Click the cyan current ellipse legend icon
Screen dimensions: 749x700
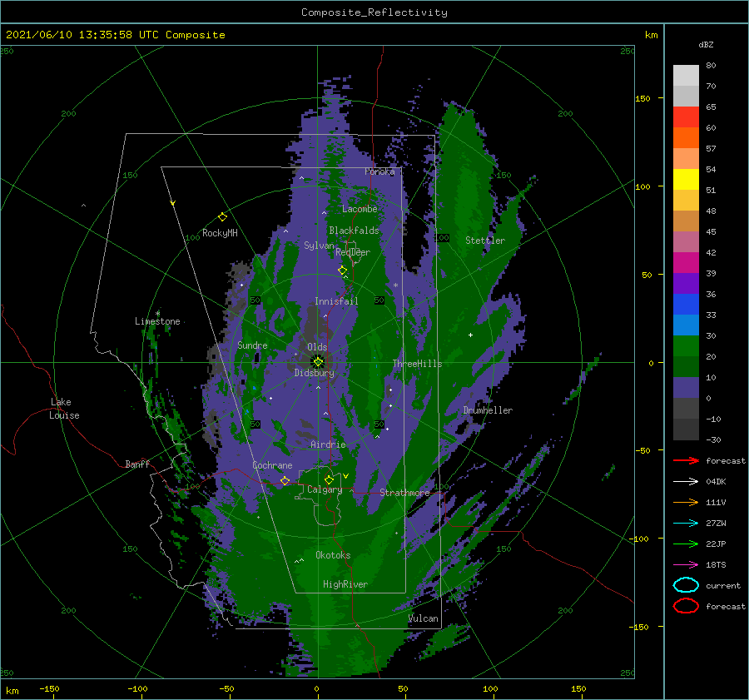686,585
